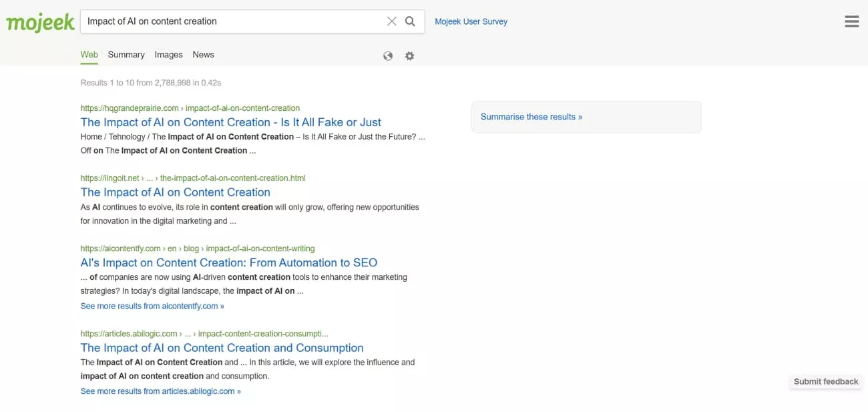This screenshot has height=412, width=868.
Task: Click Summarise these results
Action: [530, 116]
